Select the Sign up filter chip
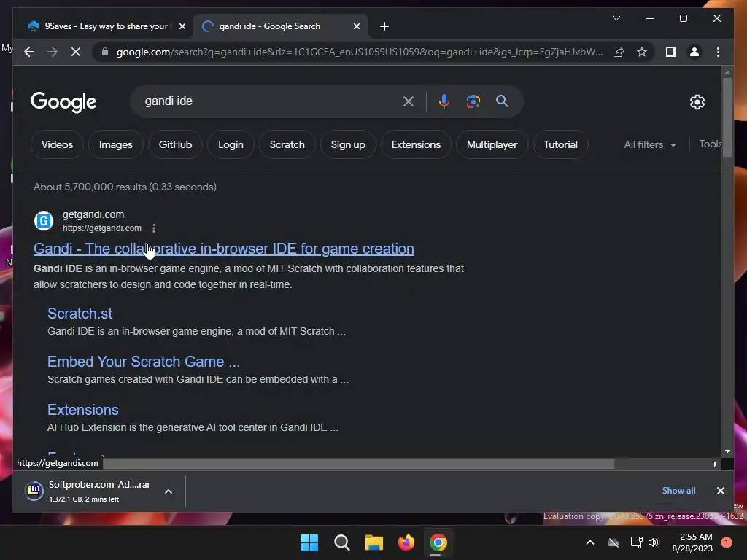This screenshot has height=560, width=747. tap(348, 145)
